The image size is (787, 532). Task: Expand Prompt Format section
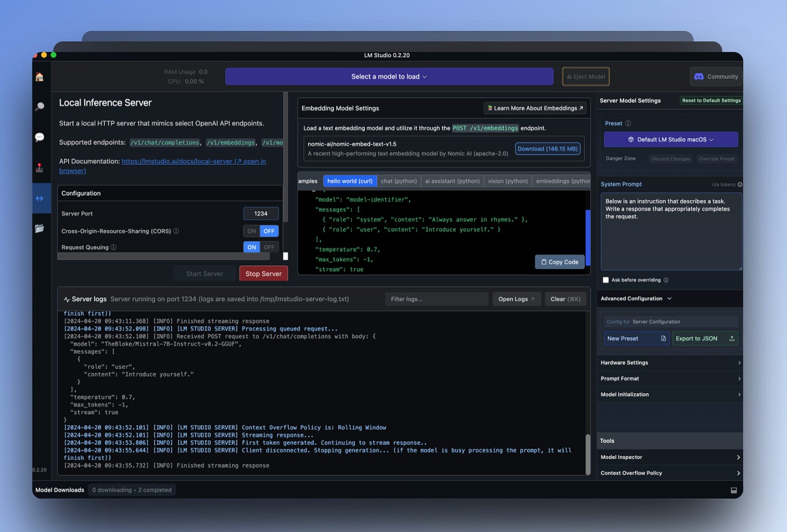coord(670,379)
